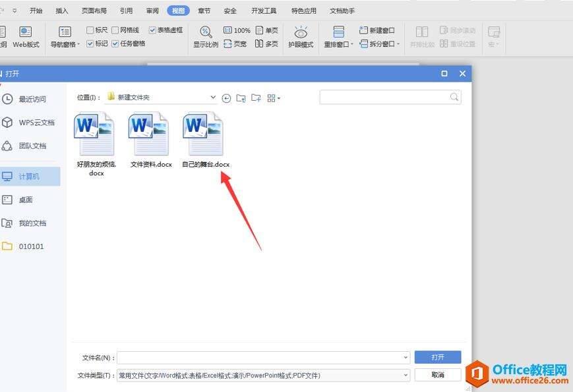Select the 自己的舞台.docx file thumbnail

[203, 134]
